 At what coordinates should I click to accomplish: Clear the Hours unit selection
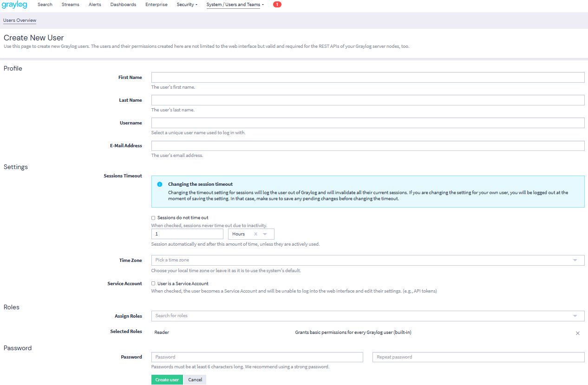coord(255,234)
